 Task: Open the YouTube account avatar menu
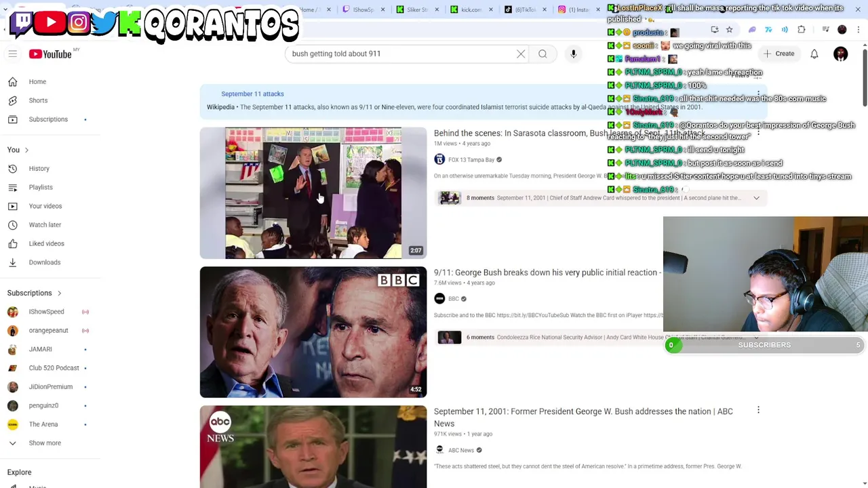click(x=840, y=54)
